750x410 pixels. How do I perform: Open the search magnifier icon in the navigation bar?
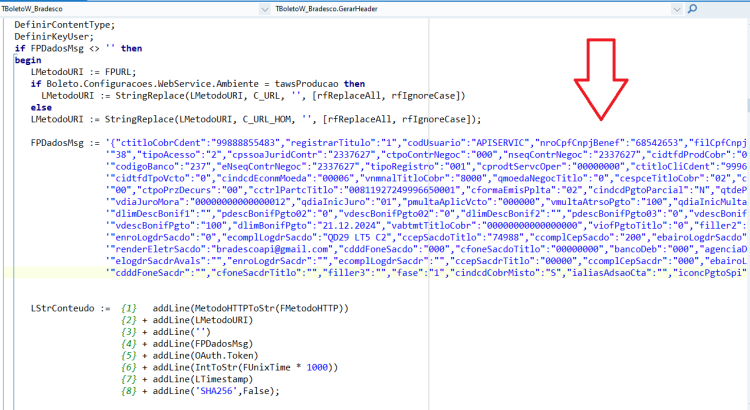click(x=692, y=9)
